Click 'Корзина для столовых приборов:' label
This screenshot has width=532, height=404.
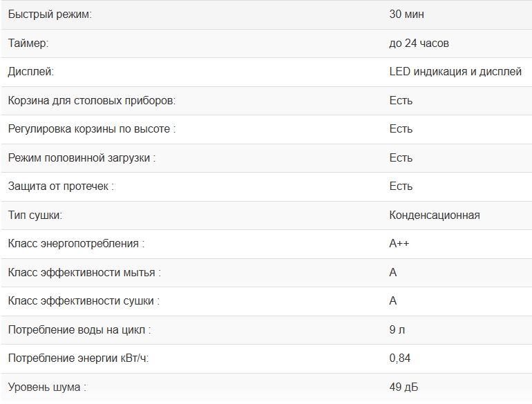pos(92,101)
